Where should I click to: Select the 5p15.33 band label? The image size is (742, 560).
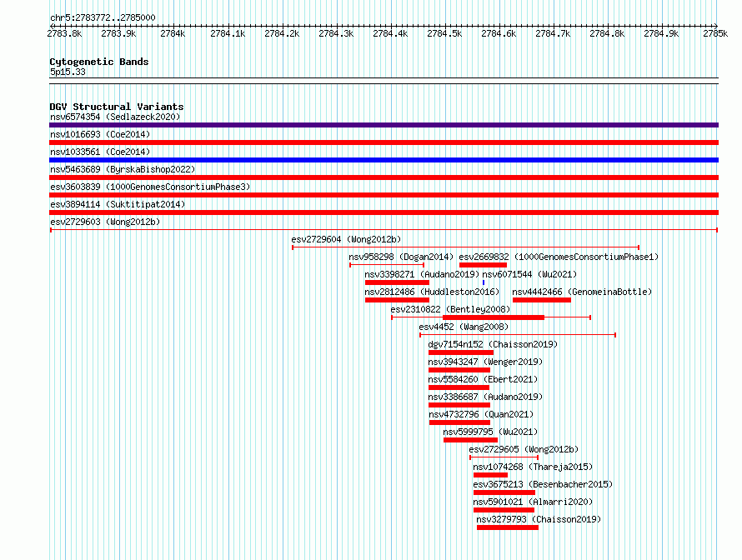pyautogui.click(x=68, y=72)
